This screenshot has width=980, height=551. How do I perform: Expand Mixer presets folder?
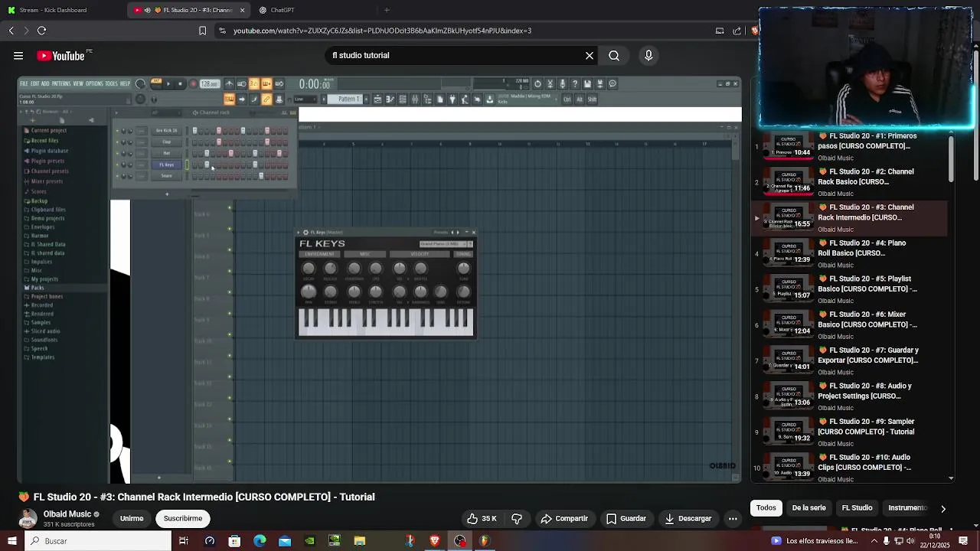point(42,181)
